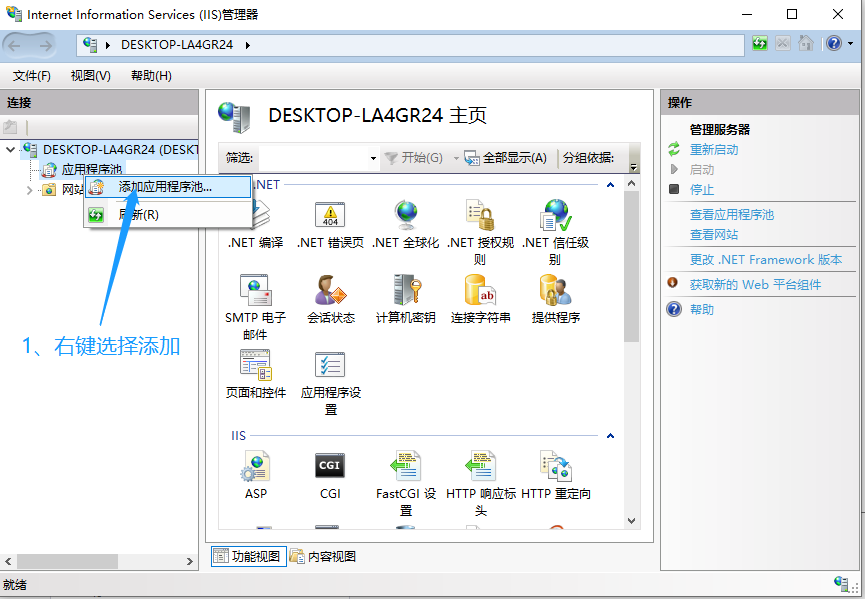Viewport: 865px width, 599px height.
Task: Click vertical scrollbar down arrow in feature view
Action: pyautogui.click(x=632, y=521)
